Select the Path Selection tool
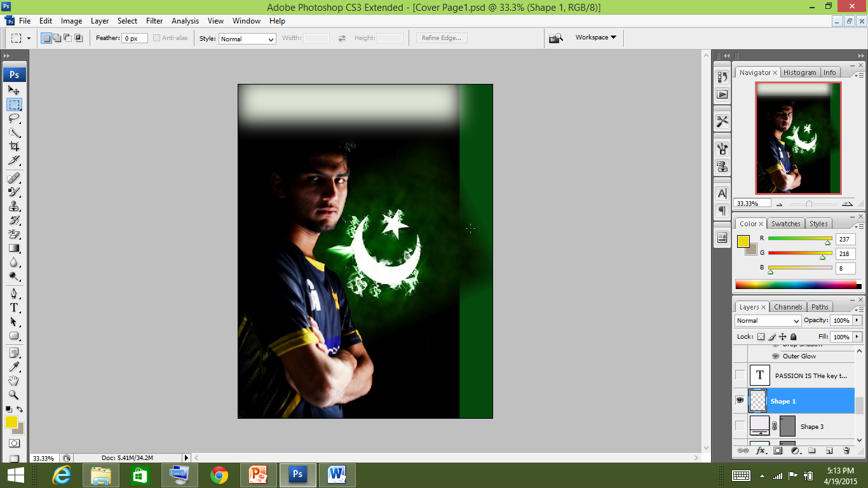The height and width of the screenshot is (488, 868). coord(14,322)
